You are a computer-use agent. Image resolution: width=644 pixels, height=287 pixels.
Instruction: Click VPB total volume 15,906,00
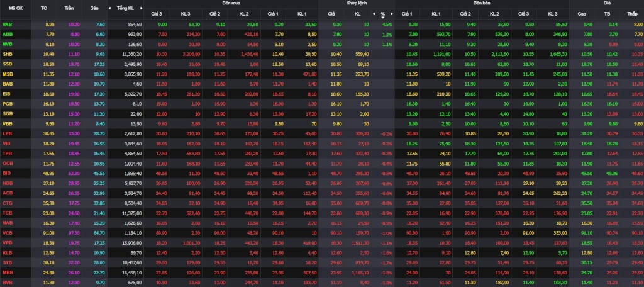click(132, 242)
